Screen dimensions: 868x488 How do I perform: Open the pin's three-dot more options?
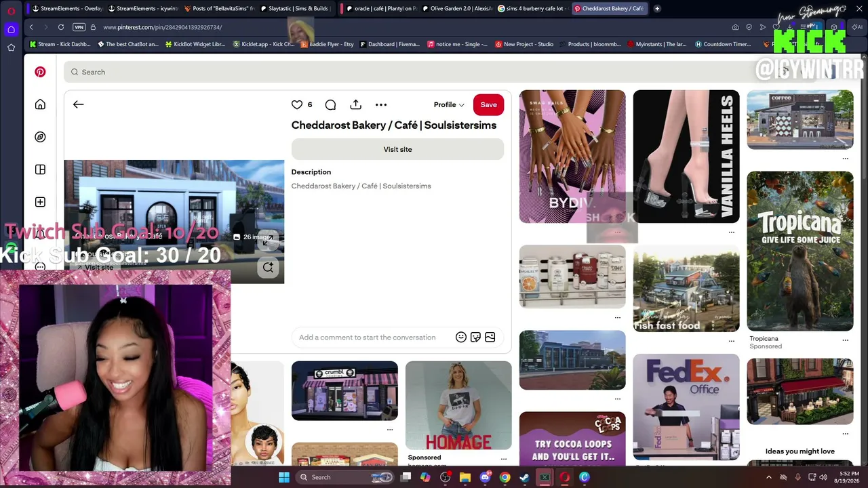[381, 104]
